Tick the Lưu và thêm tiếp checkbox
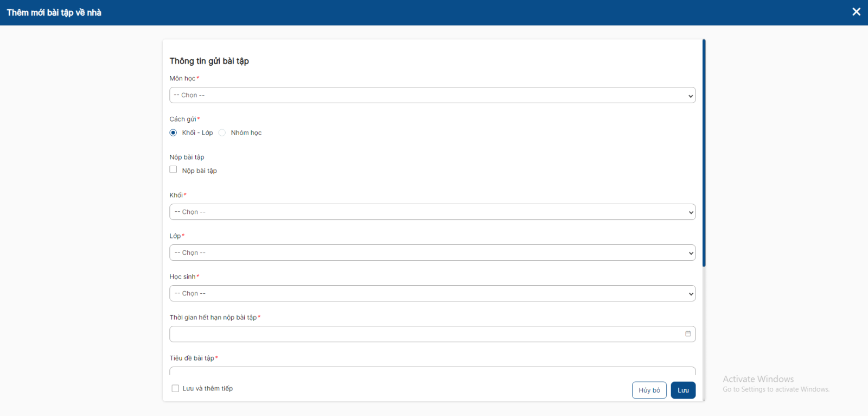This screenshot has width=868, height=416. pos(175,389)
